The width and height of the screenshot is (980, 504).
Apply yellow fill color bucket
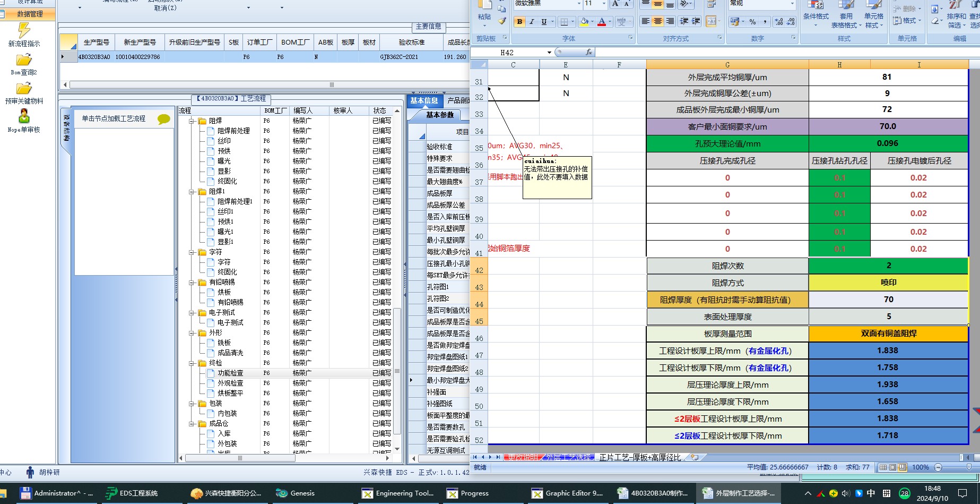(584, 22)
